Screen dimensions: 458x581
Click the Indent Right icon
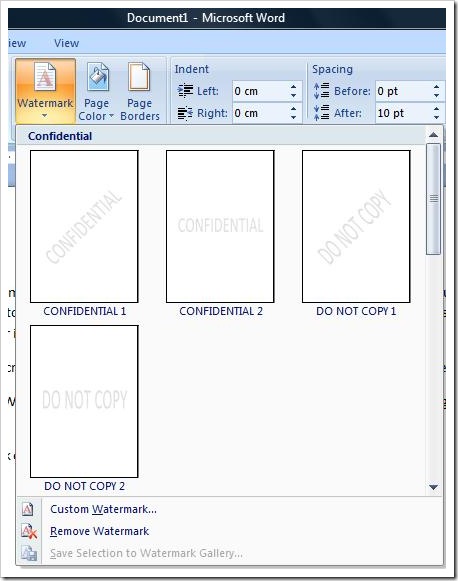185,113
